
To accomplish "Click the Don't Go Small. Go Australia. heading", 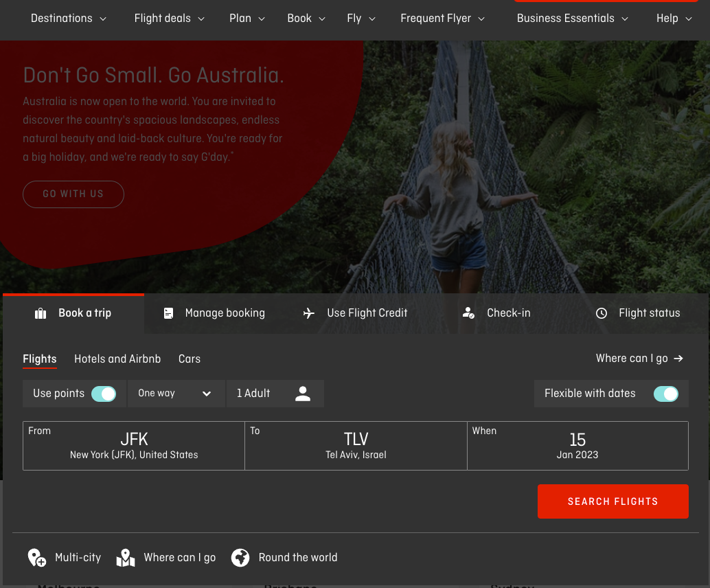I will 154,75.
